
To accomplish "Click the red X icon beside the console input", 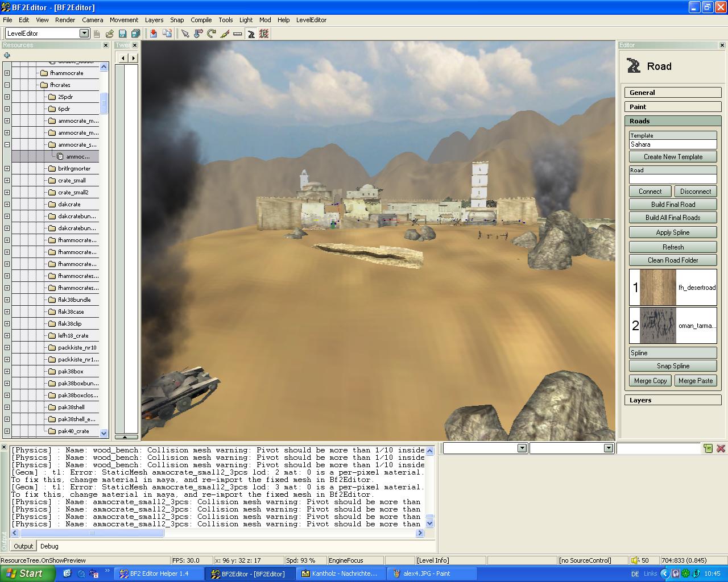I will point(721,448).
